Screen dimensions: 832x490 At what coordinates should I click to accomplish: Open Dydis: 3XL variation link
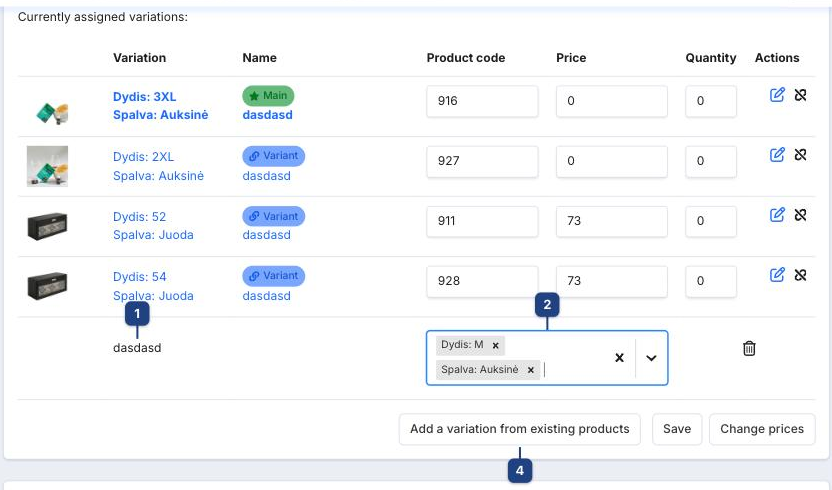coord(144,97)
